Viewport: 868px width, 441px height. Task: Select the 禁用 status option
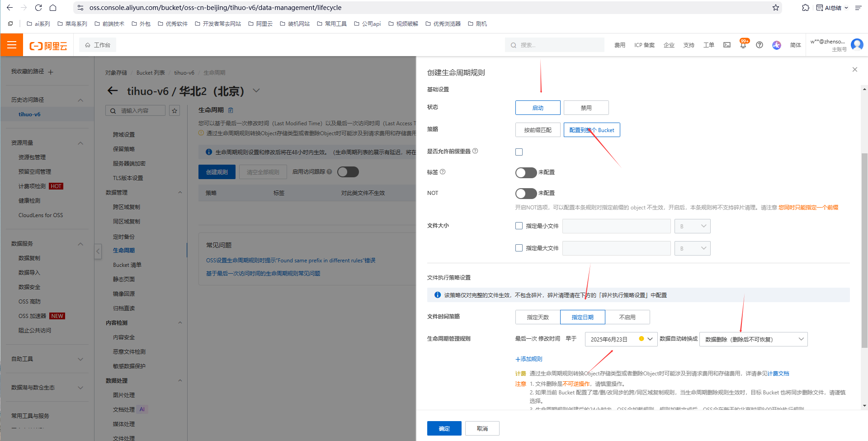586,108
